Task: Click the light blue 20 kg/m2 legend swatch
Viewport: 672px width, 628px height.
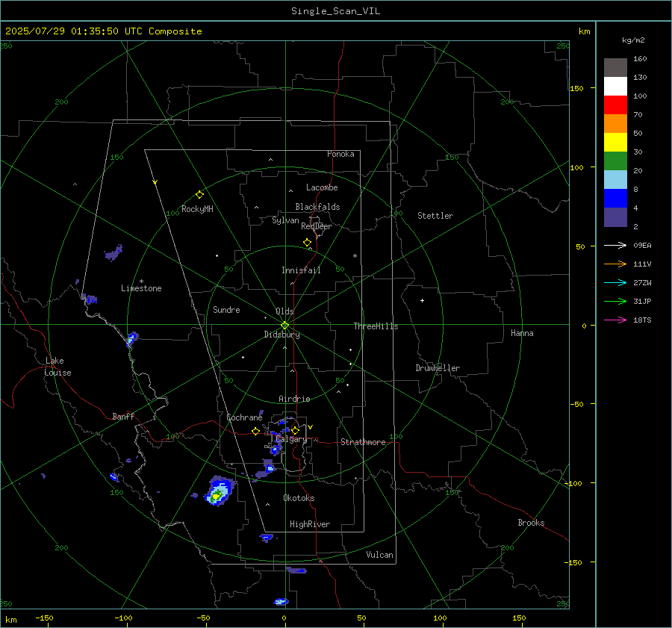Action: point(615,179)
